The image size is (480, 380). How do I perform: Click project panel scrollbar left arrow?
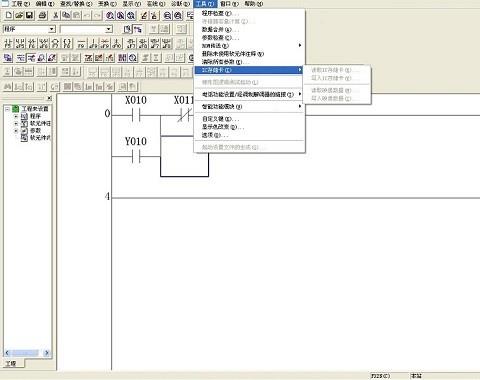pyautogui.click(x=7, y=353)
